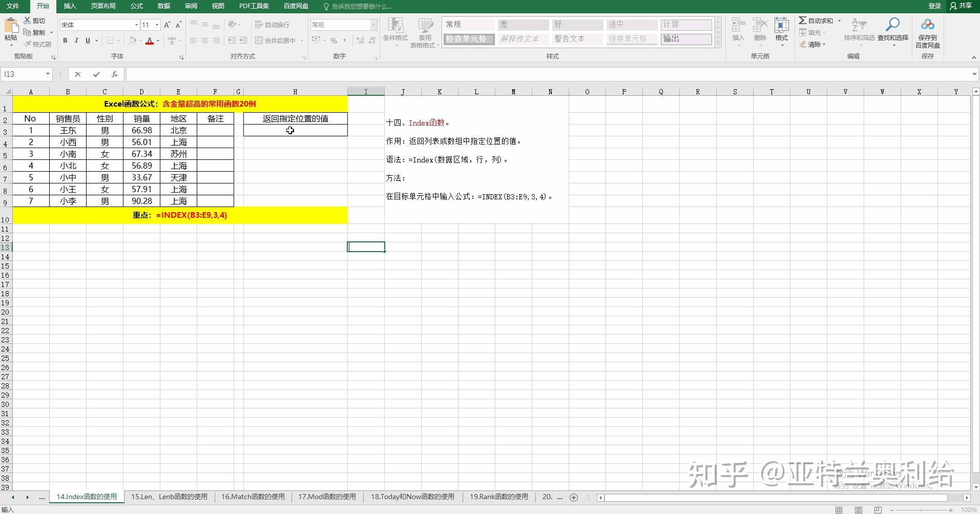Switch to the 公式 ribbon tab
The image size is (980, 514).
point(136,6)
